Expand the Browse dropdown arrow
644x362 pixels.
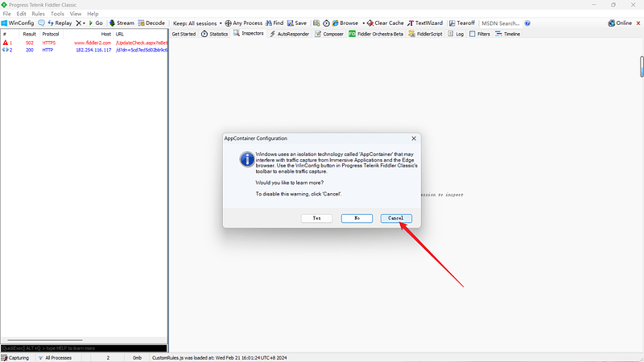364,23
